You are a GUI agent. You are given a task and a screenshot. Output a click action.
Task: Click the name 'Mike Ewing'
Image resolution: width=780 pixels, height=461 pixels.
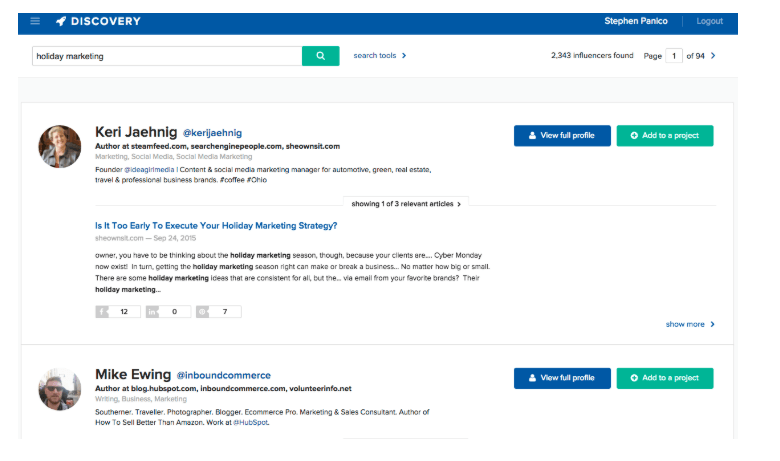[x=133, y=374]
